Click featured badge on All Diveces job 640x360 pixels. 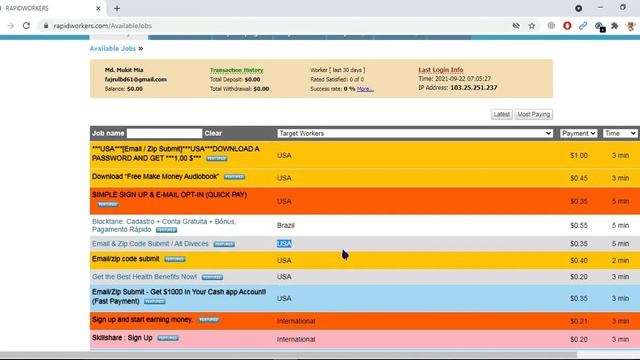coord(224,244)
